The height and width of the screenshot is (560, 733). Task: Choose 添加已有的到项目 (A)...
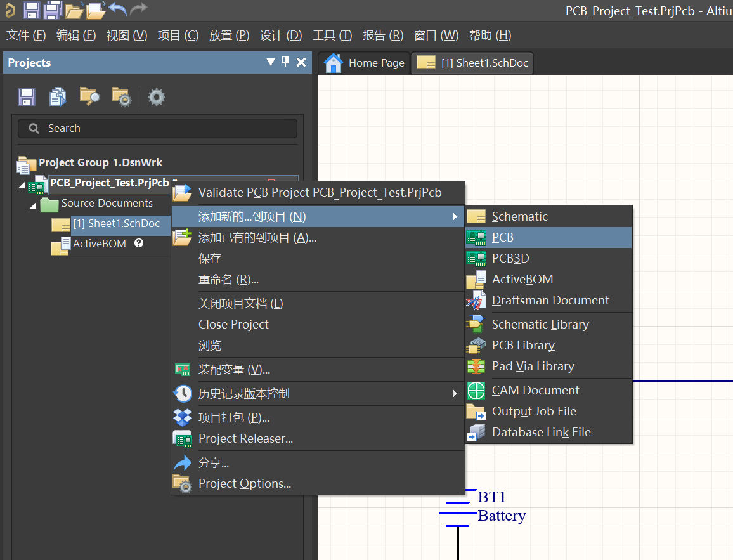pos(318,237)
